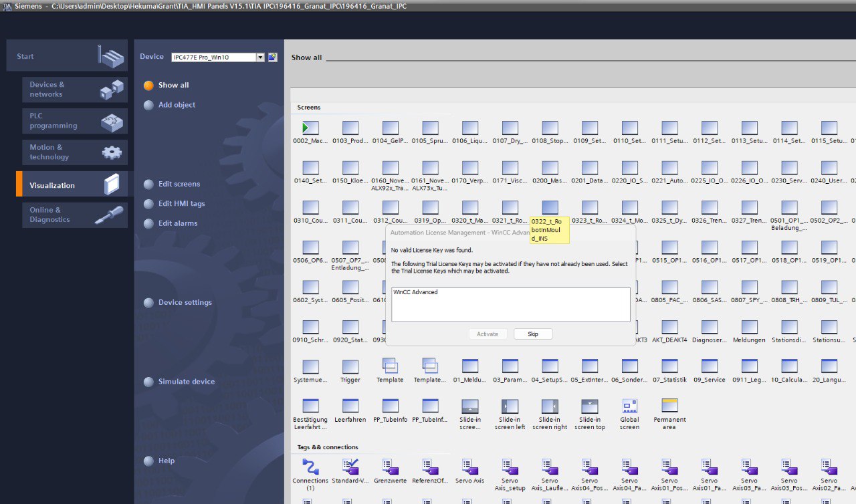Open the Servo Axis_setup tag table
Image resolution: width=856 pixels, height=504 pixels.
click(510, 467)
